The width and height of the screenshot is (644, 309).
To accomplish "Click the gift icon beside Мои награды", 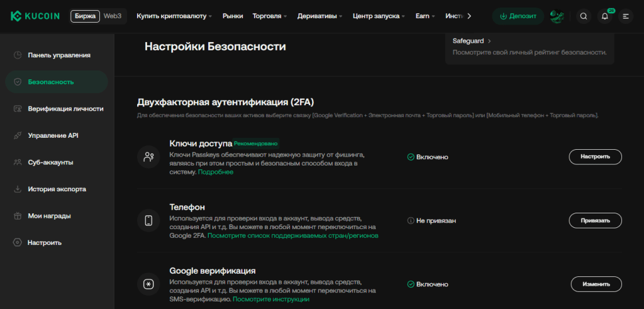I will (x=17, y=216).
